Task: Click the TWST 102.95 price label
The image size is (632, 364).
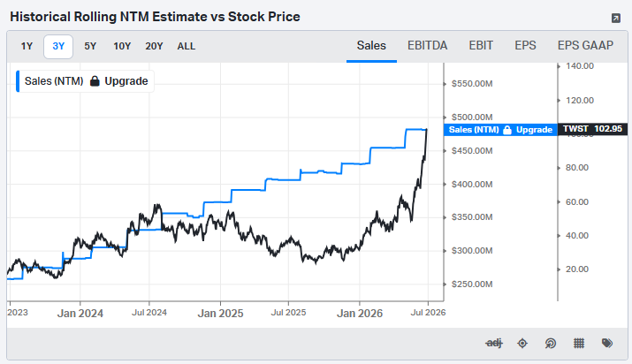Action: click(x=592, y=129)
